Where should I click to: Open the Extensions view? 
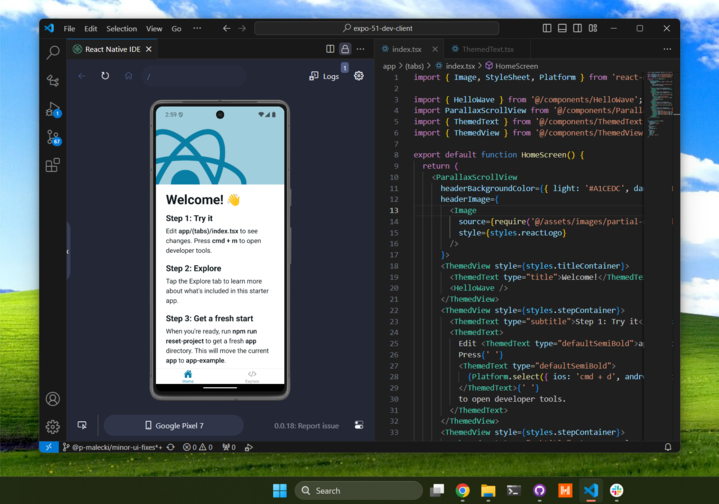(53, 165)
